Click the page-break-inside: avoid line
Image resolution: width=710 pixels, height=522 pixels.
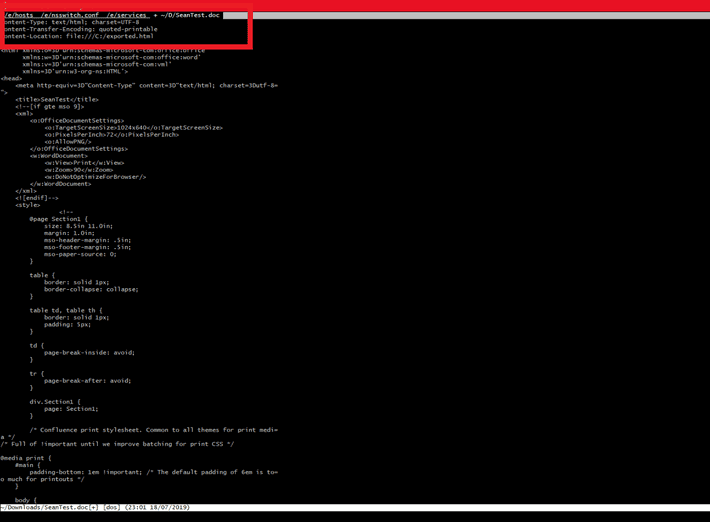pyautogui.click(x=89, y=352)
